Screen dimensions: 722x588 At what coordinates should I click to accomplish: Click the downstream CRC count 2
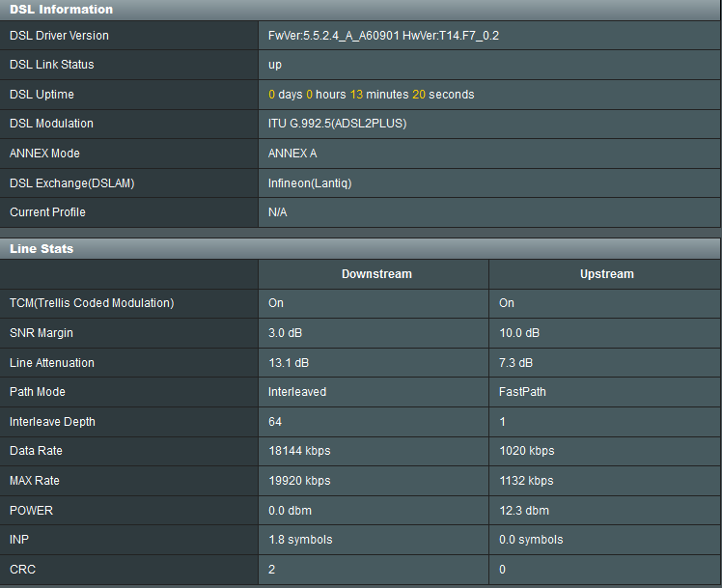(271, 570)
